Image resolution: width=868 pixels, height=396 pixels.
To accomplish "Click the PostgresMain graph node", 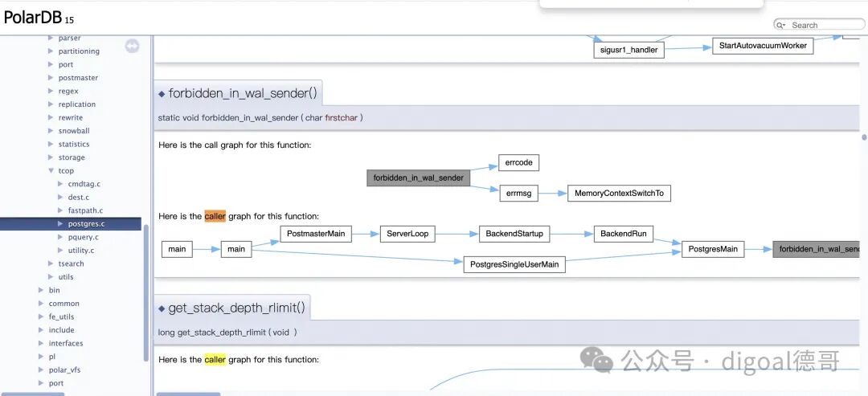I will click(713, 249).
